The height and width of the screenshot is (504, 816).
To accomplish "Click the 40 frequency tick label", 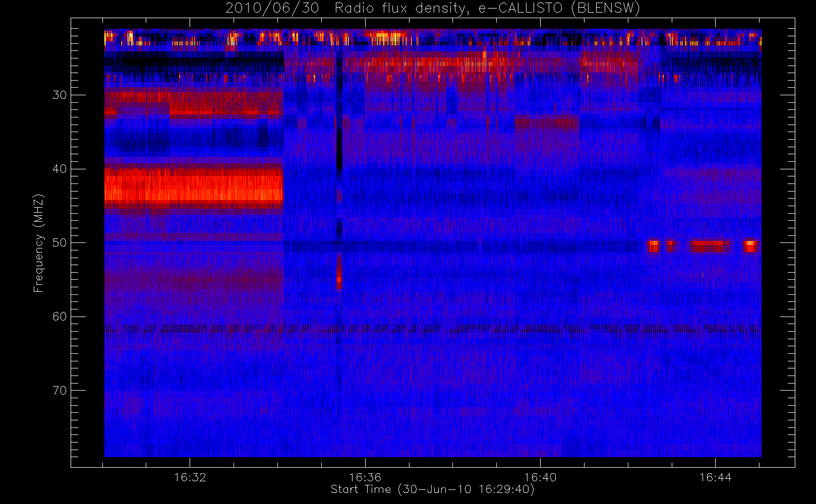I will pos(60,169).
